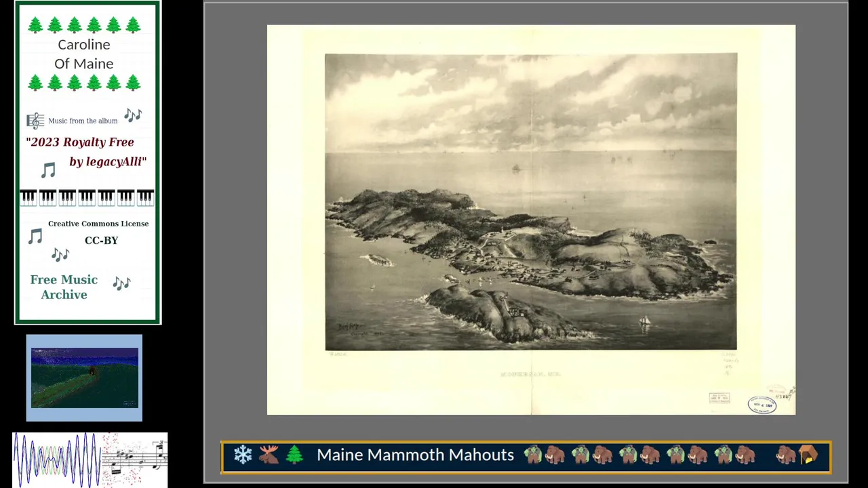The image size is (868, 488).
Task: Click the moose icon in the banner
Action: tap(269, 455)
